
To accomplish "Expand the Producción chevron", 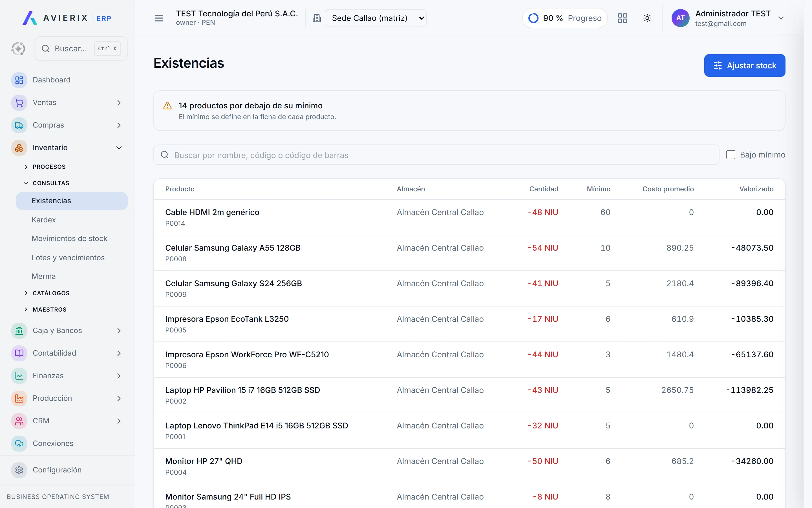I will click(119, 398).
